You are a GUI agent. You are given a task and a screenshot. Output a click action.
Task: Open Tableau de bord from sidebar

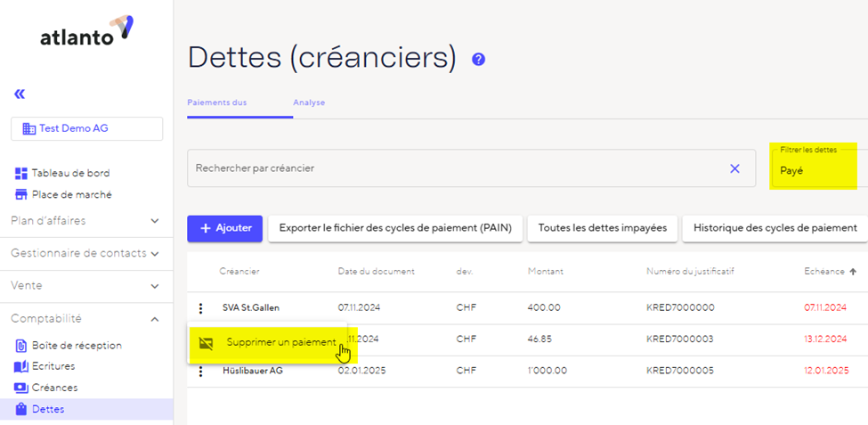tap(70, 173)
